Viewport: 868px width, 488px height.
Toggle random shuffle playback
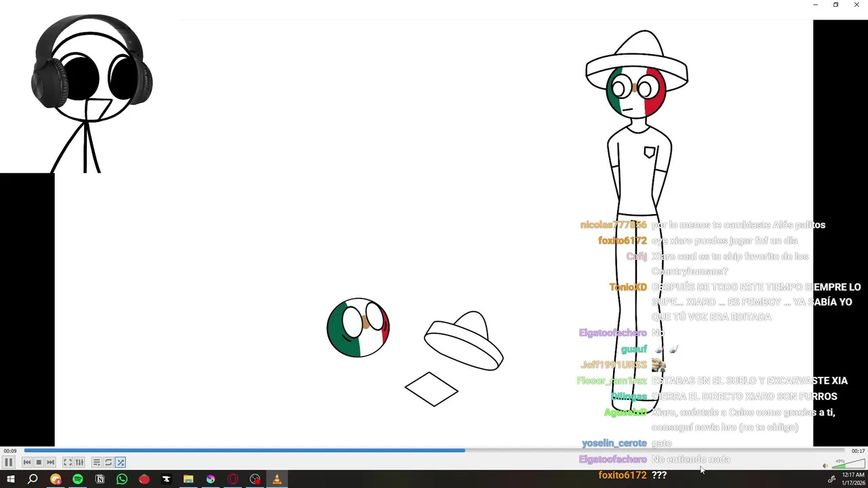point(120,462)
